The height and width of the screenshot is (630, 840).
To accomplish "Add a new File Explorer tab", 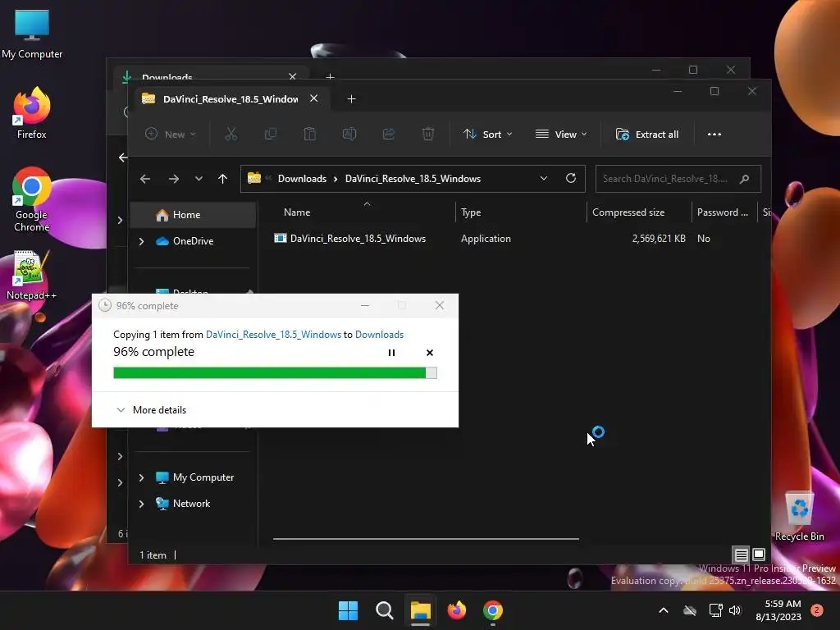I will [x=351, y=99].
